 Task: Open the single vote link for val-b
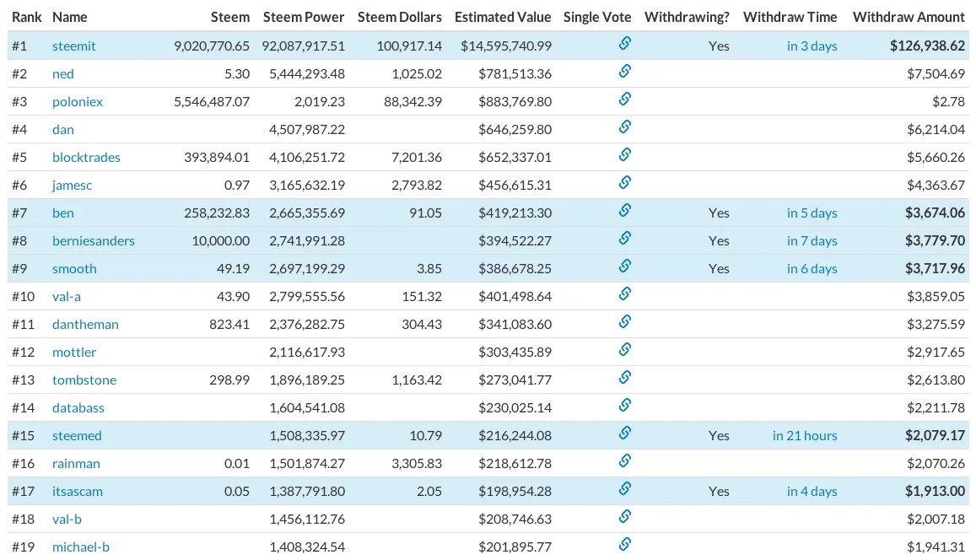click(x=625, y=516)
